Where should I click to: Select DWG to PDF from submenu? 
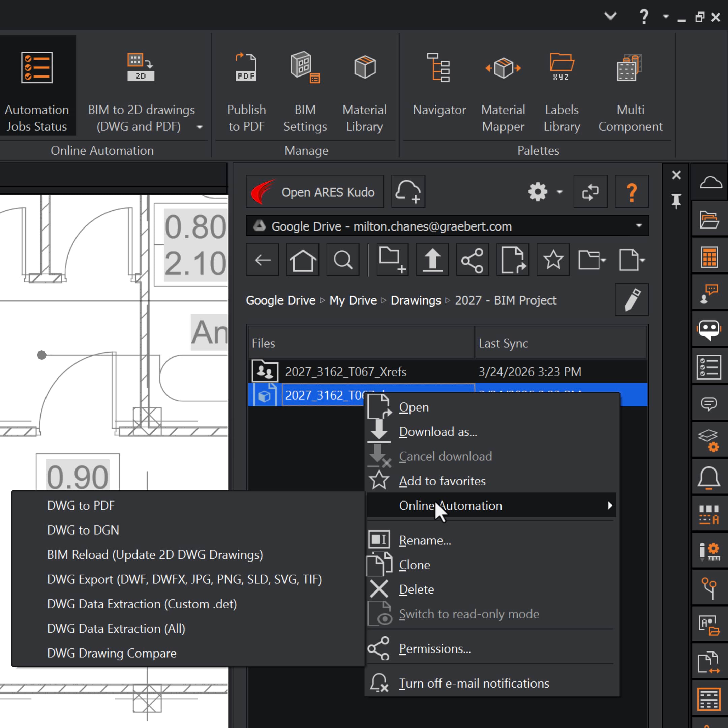tap(81, 505)
